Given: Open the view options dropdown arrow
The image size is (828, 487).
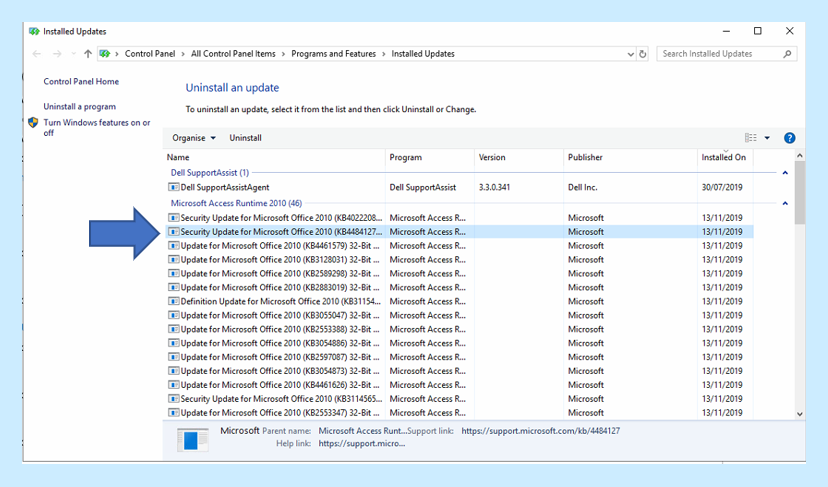Looking at the screenshot, I should (x=767, y=138).
